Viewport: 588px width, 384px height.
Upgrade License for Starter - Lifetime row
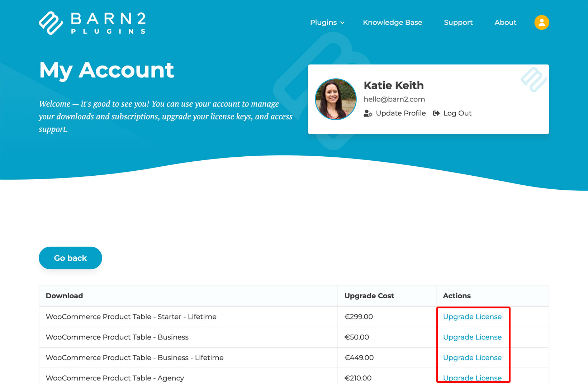(x=472, y=317)
